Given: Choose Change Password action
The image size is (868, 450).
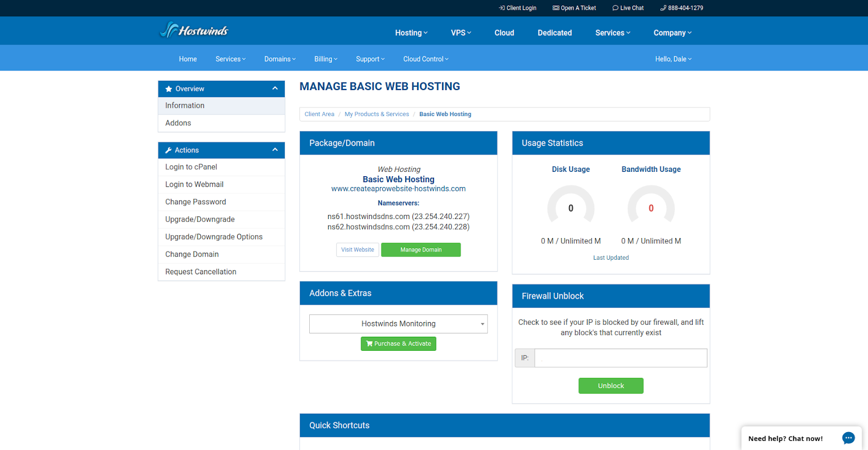Looking at the screenshot, I should coord(221,202).
